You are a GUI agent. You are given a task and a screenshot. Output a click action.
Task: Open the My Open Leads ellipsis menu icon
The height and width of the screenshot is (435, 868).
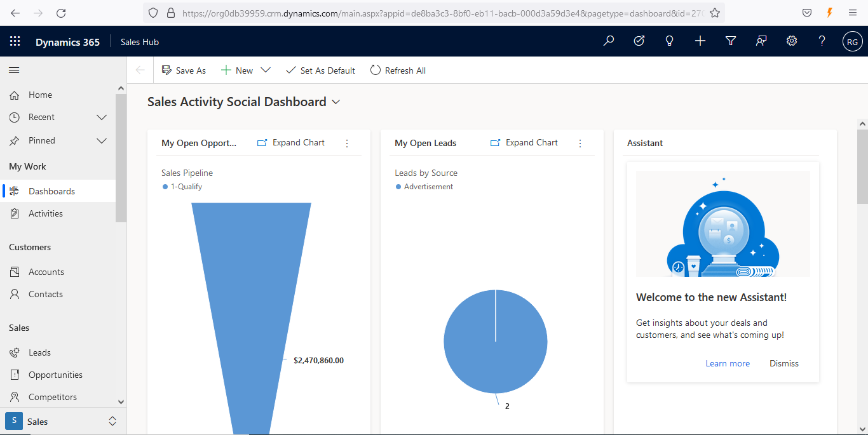click(580, 144)
